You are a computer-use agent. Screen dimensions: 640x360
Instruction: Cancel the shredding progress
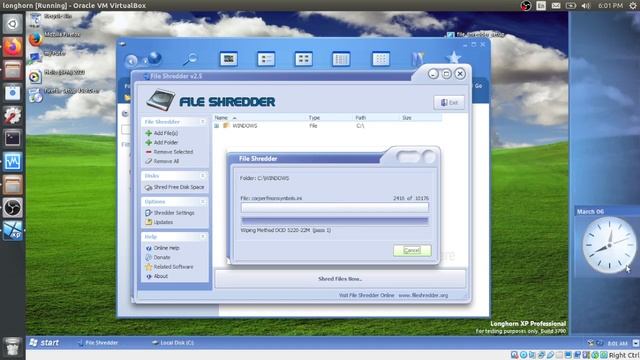pos(412,250)
